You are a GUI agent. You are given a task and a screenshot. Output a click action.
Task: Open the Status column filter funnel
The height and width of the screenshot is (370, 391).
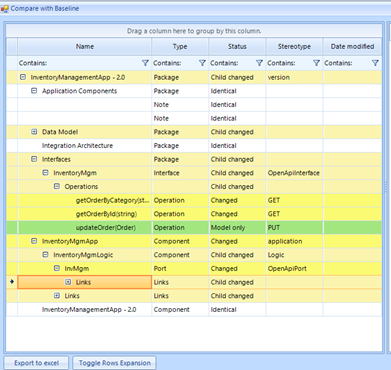(x=259, y=63)
